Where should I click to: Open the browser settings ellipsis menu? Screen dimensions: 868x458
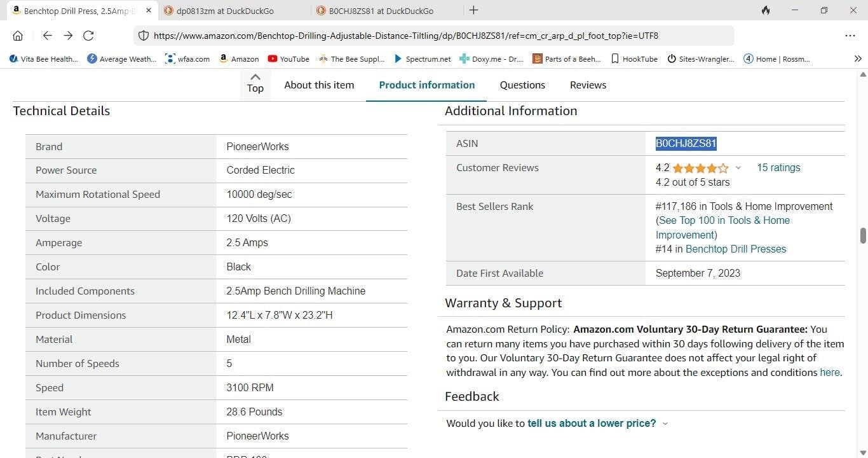(x=850, y=36)
